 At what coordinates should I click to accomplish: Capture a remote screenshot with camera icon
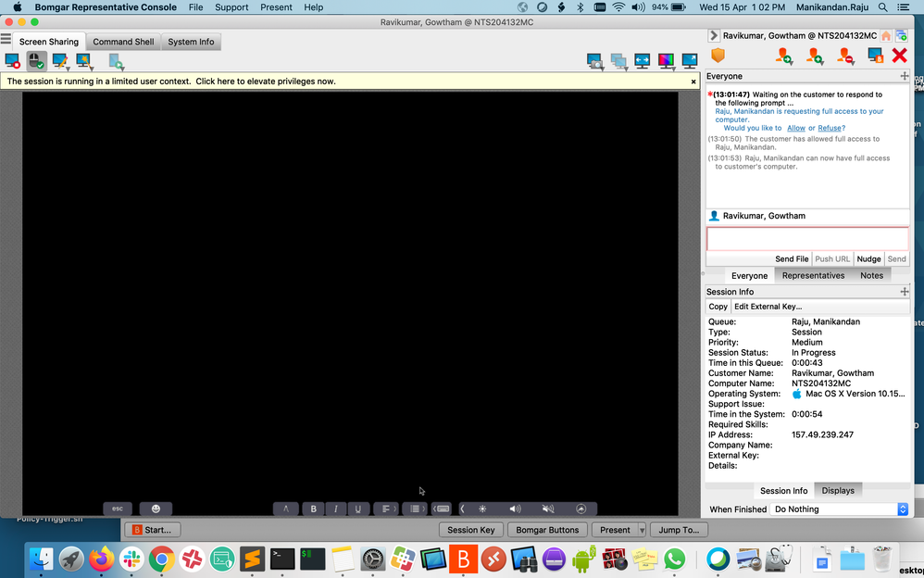[595, 61]
